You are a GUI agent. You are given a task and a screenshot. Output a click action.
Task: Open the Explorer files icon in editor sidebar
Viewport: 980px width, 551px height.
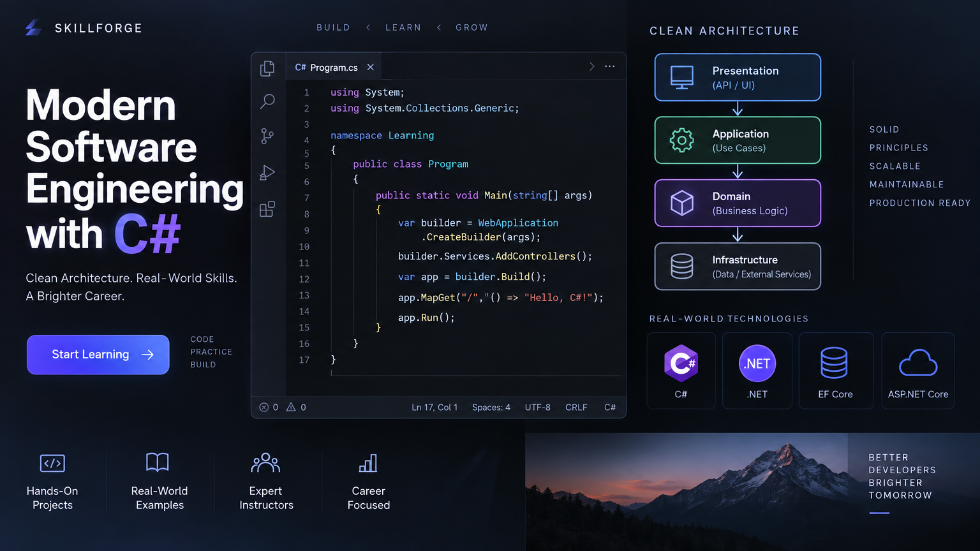[267, 68]
